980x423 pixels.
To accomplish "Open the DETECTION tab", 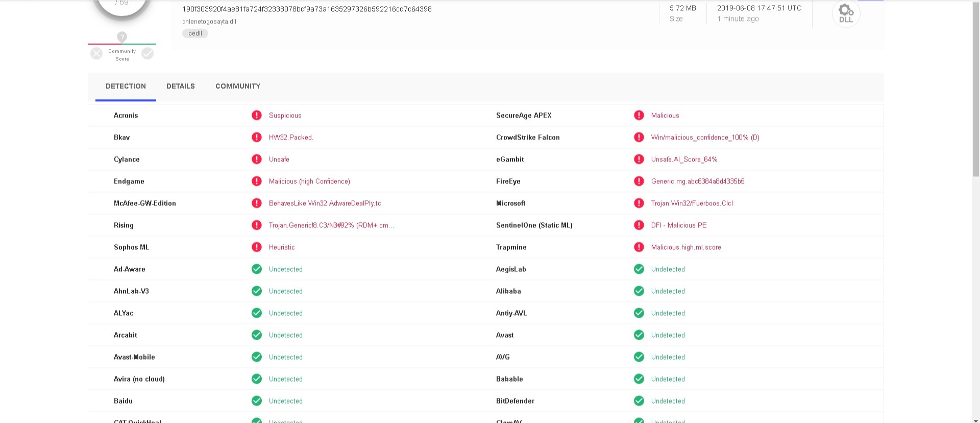I will pyautogui.click(x=126, y=86).
